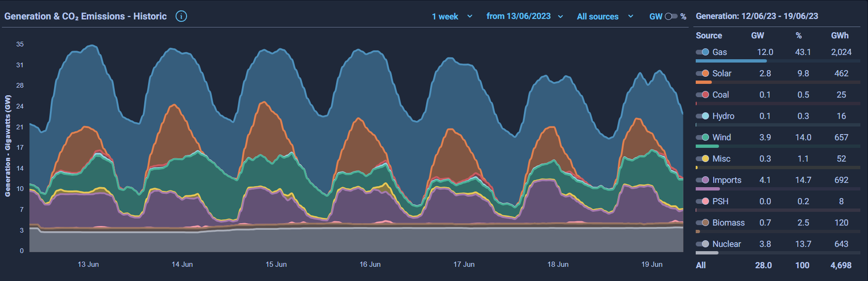The width and height of the screenshot is (868, 281).
Task: Click the All sources chevron arrow
Action: click(x=631, y=16)
